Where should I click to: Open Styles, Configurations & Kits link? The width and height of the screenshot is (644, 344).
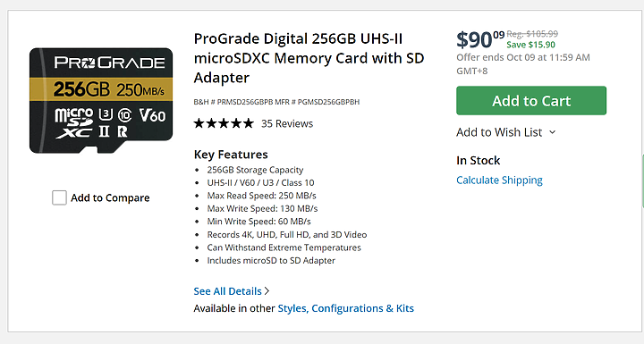[x=346, y=308]
